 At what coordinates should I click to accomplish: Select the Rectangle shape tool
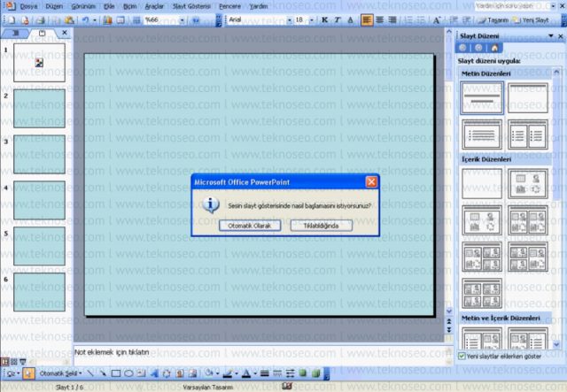click(116, 373)
